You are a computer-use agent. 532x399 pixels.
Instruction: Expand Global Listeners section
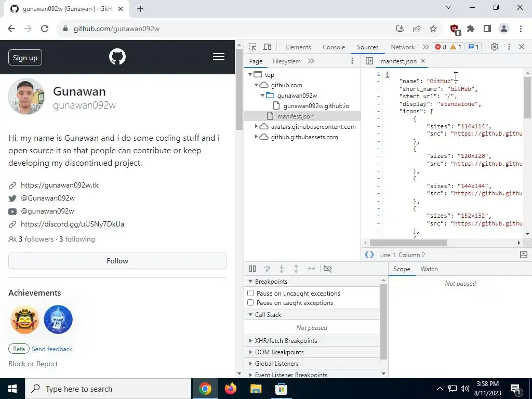[x=250, y=363]
